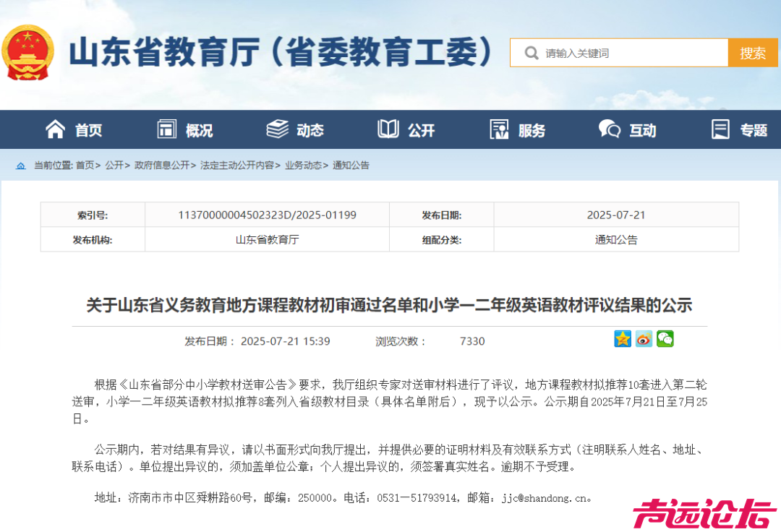The width and height of the screenshot is (781, 532).
Task: Share the article via 微信
Action: coord(665,338)
